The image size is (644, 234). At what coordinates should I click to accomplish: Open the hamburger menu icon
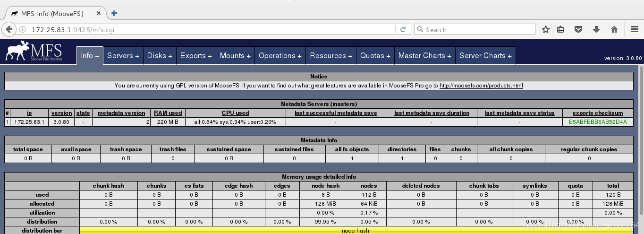(x=634, y=30)
